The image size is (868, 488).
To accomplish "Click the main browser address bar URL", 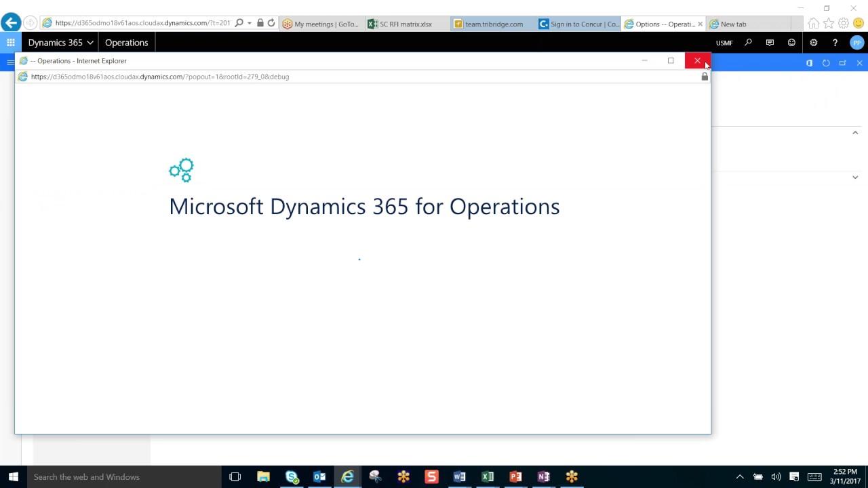I will 142,23.
